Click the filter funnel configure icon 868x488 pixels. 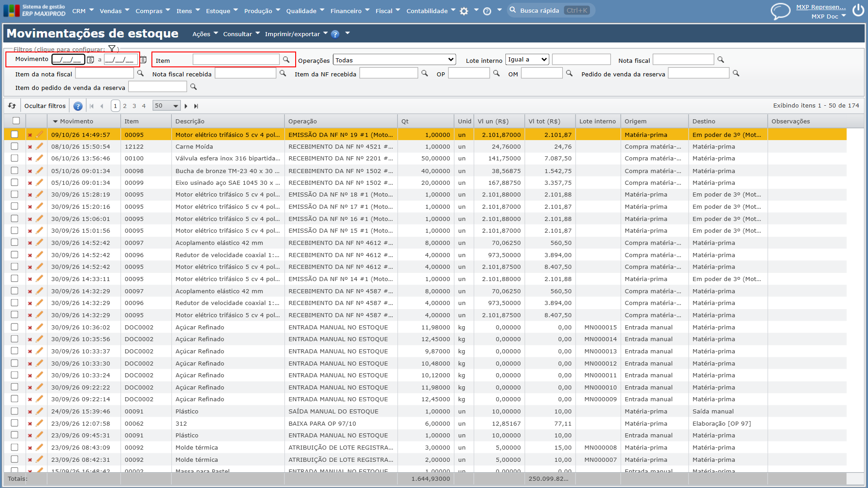pyautogui.click(x=112, y=49)
